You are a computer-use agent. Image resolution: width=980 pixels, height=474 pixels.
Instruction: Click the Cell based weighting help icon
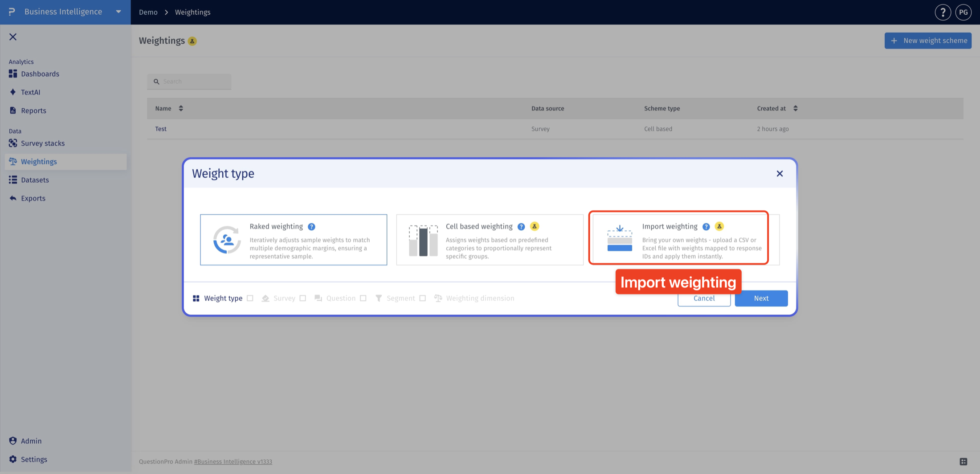521,227
